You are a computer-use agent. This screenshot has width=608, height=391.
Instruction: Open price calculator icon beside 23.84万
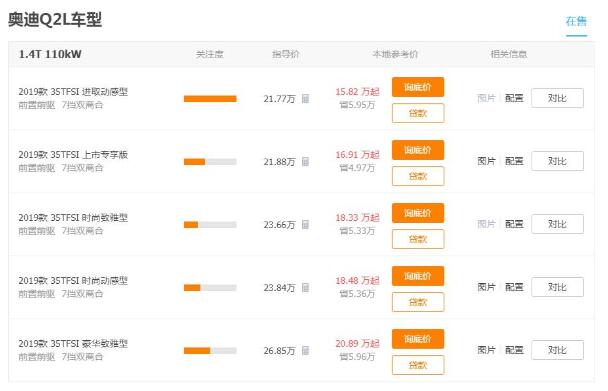[306, 287]
